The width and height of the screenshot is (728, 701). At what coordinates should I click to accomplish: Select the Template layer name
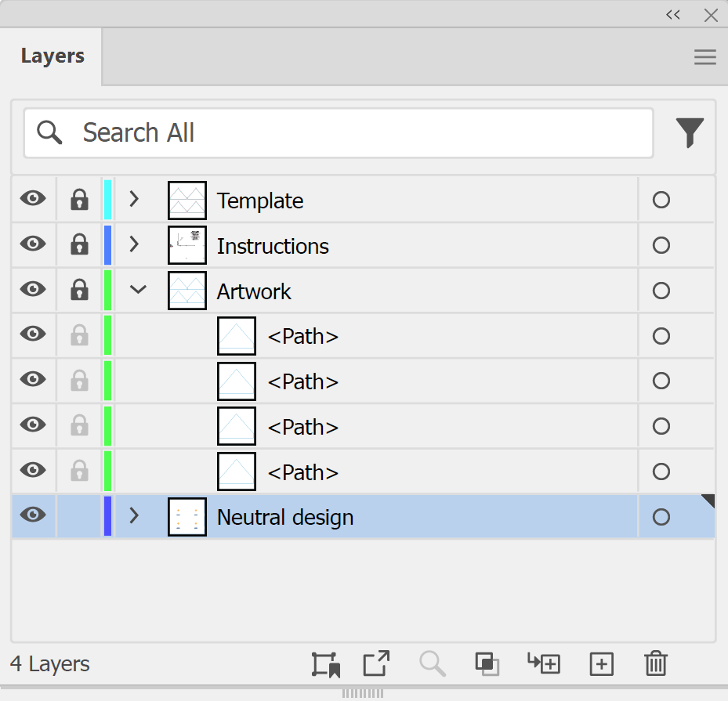click(x=260, y=201)
